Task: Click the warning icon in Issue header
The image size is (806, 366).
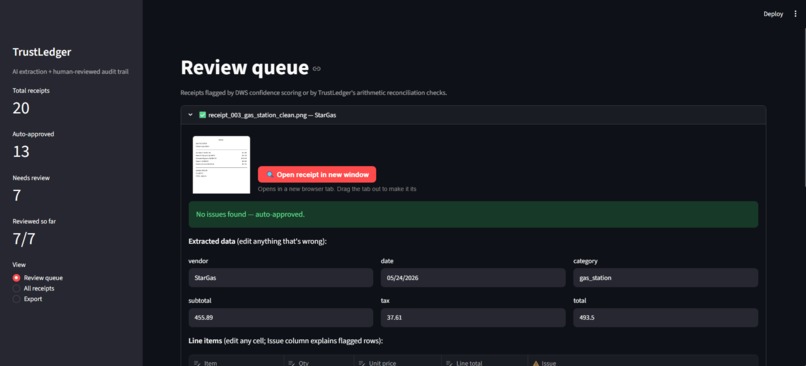Action: pos(536,363)
